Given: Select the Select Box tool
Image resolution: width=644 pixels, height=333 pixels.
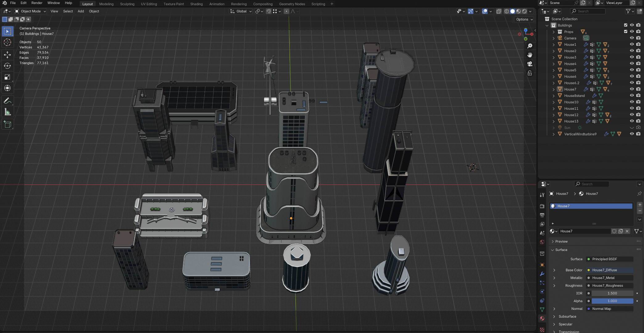Looking at the screenshot, I should point(7,31).
